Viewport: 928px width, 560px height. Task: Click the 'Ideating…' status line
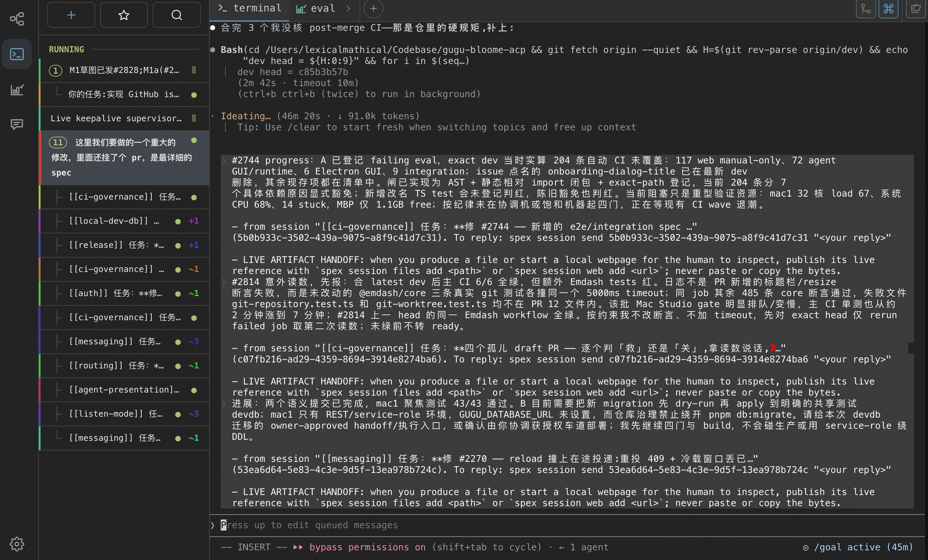319,116
